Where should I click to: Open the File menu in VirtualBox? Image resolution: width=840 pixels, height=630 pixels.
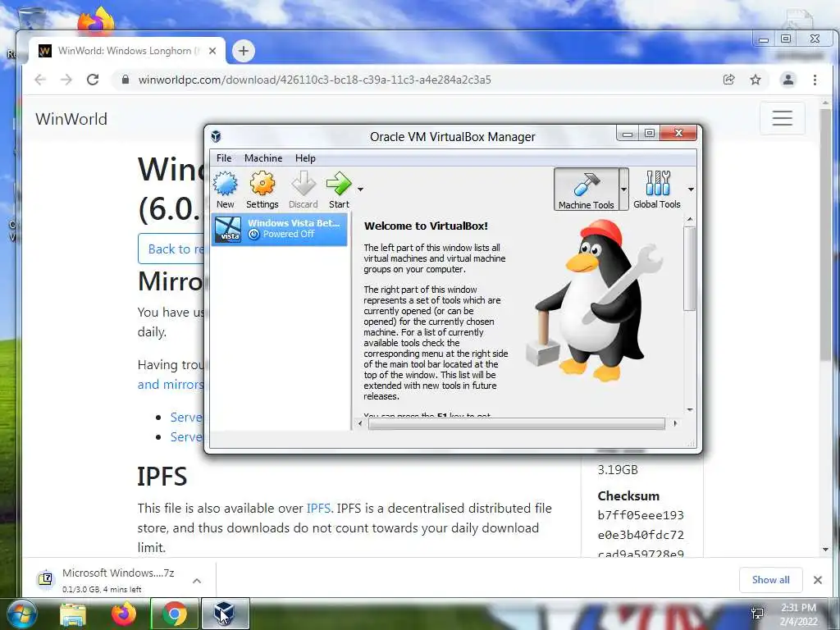[224, 158]
